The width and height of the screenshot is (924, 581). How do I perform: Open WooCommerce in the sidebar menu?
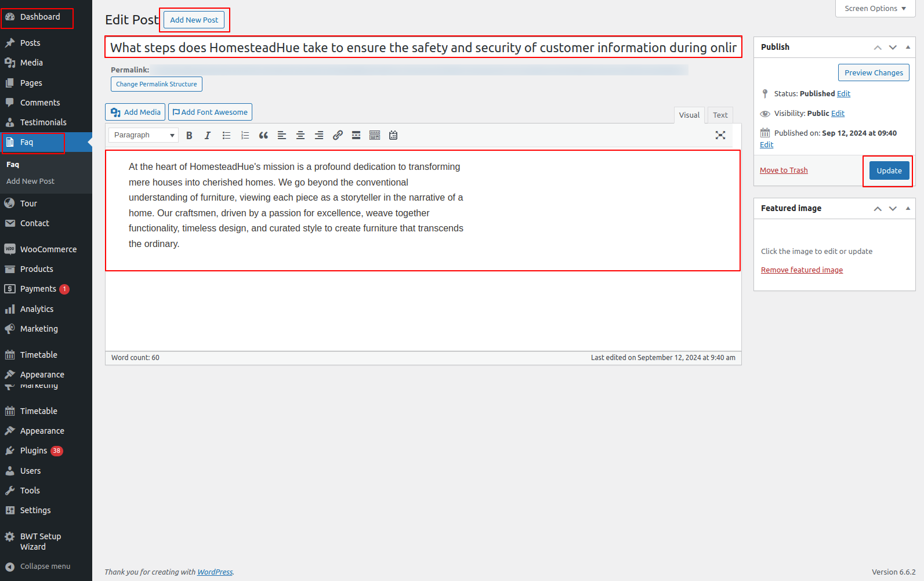point(48,249)
